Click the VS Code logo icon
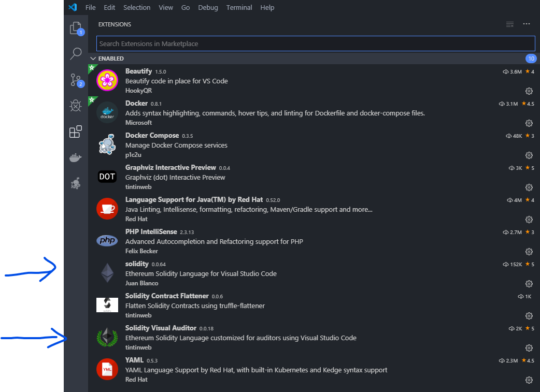The height and width of the screenshot is (392, 540). click(73, 7)
